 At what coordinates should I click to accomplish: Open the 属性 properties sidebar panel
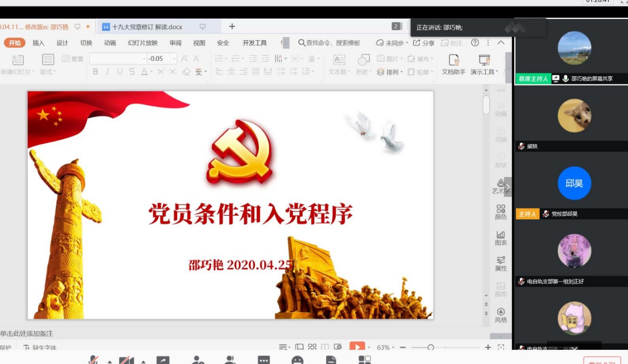pyautogui.click(x=501, y=264)
